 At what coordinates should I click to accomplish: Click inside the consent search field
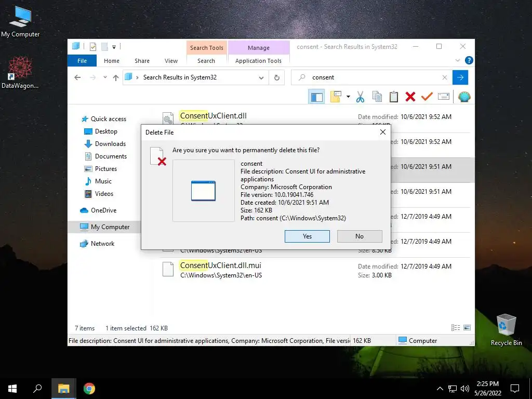[x=371, y=77]
